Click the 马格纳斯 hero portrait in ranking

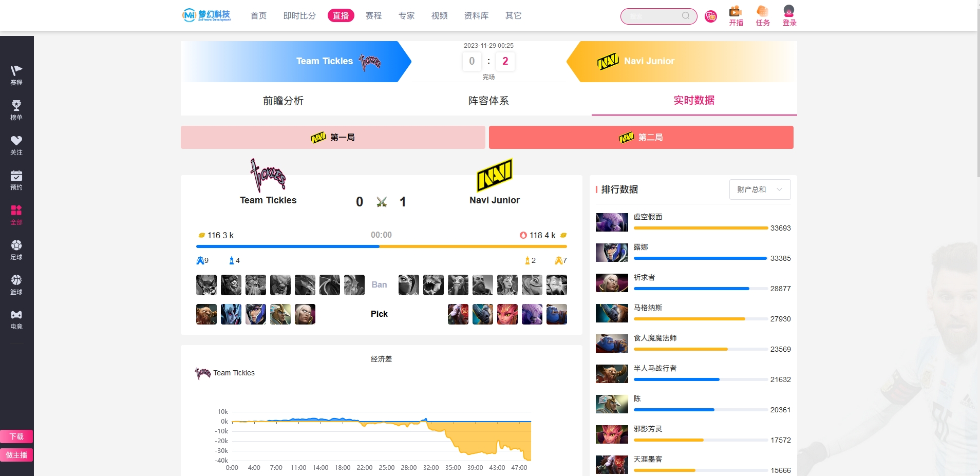[612, 313]
